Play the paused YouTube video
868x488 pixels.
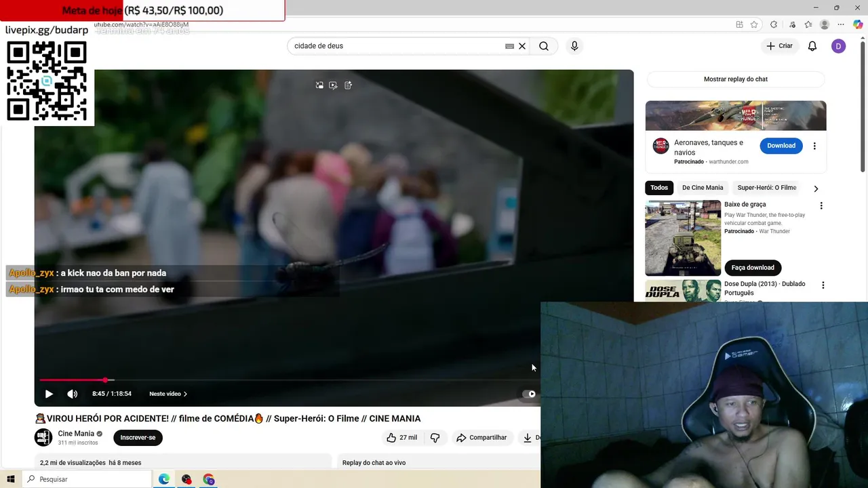(49, 394)
